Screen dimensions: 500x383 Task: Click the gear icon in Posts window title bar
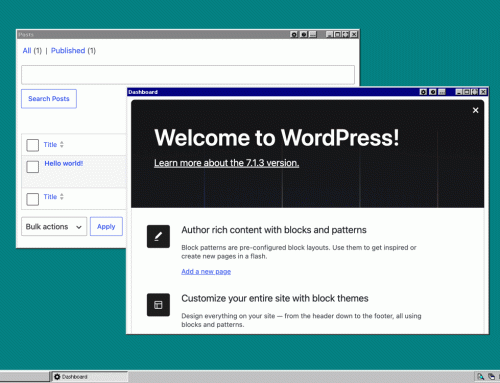[x=294, y=34]
